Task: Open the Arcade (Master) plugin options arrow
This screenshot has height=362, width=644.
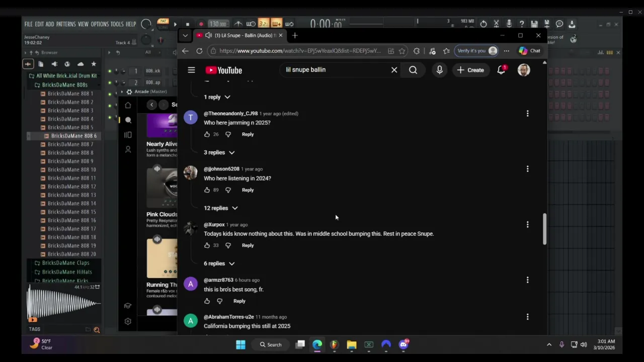Action: coord(121,92)
